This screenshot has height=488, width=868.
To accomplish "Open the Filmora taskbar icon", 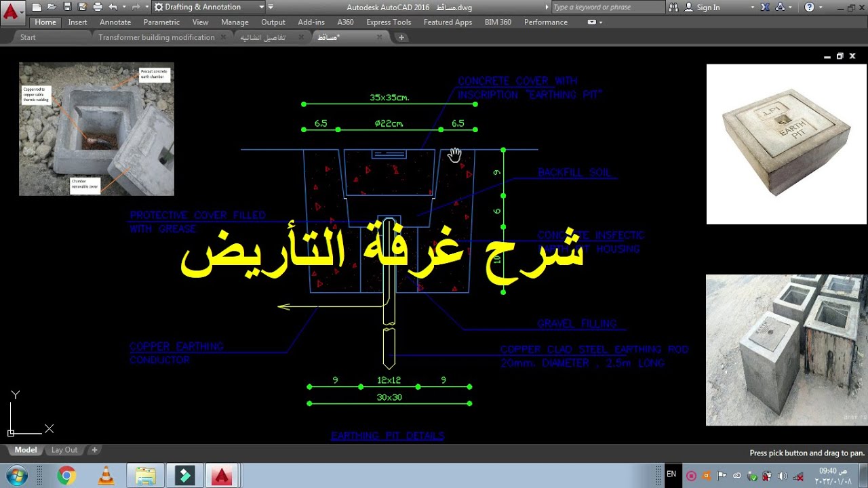I will coord(184,476).
